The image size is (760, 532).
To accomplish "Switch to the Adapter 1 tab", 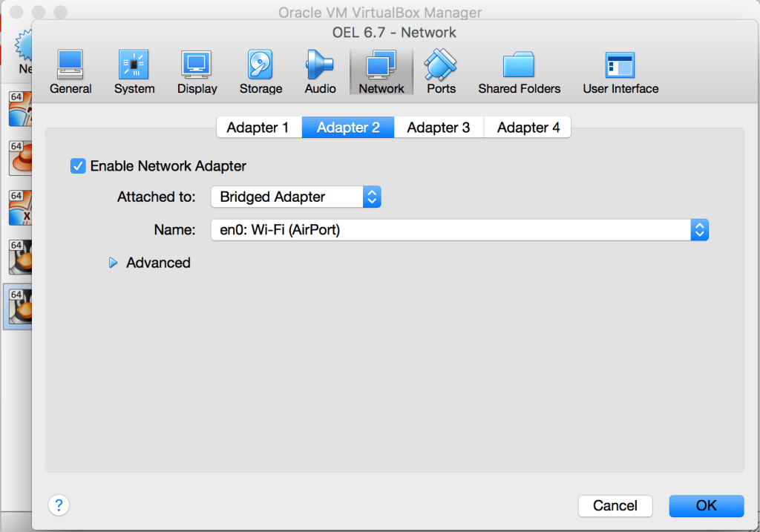I will 259,128.
